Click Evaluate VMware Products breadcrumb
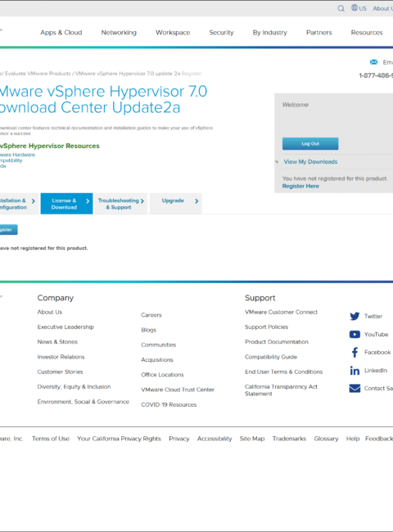Viewport: 393px width, 532px height. tap(38, 74)
